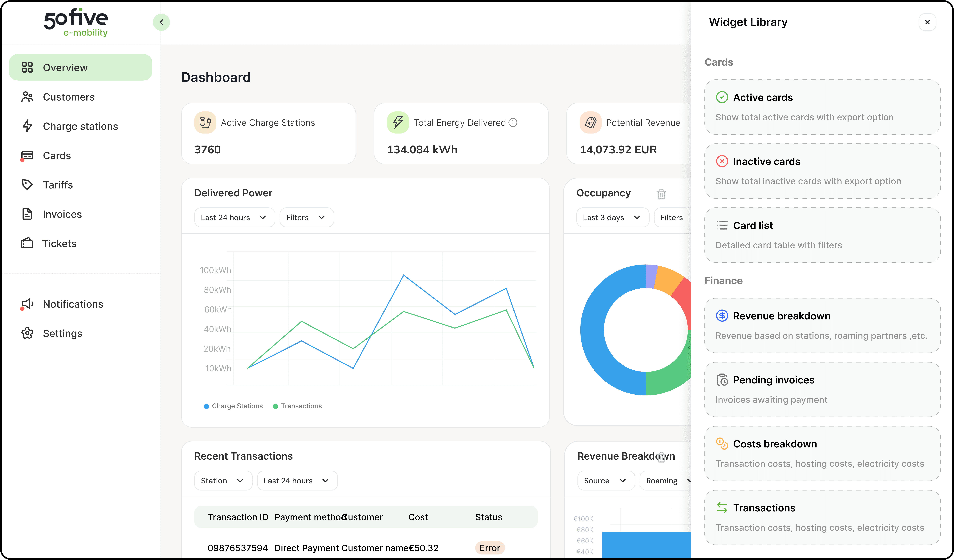954x560 pixels.
Task: Toggle Charge Stations series in chart legend
Action: coord(233,406)
